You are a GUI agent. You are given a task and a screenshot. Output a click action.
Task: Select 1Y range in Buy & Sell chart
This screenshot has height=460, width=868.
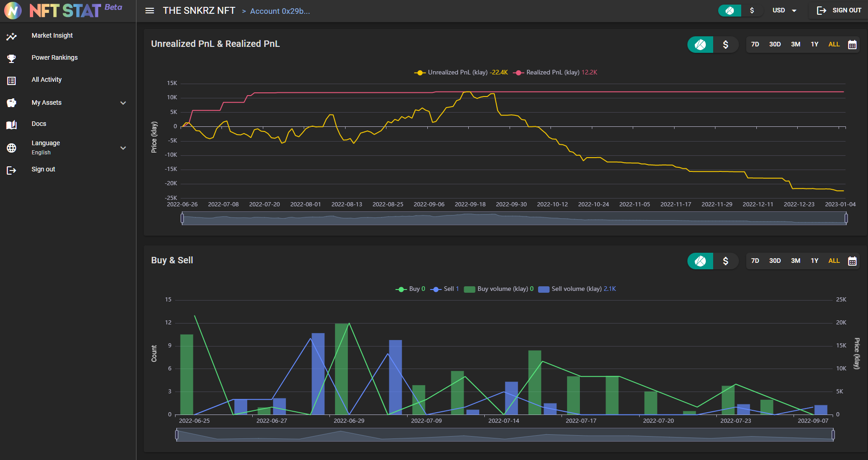point(814,261)
